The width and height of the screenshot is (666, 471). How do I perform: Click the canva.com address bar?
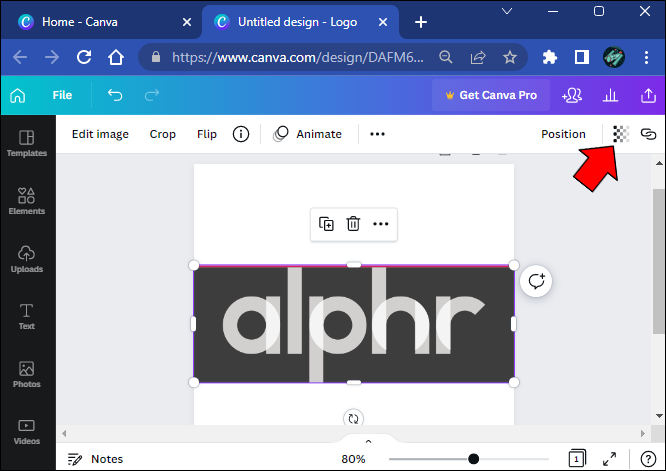297,57
